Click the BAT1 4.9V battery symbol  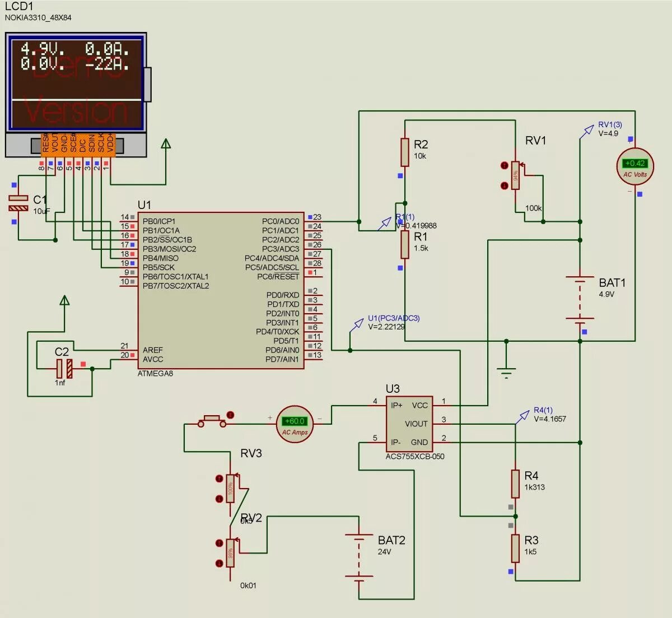580,297
